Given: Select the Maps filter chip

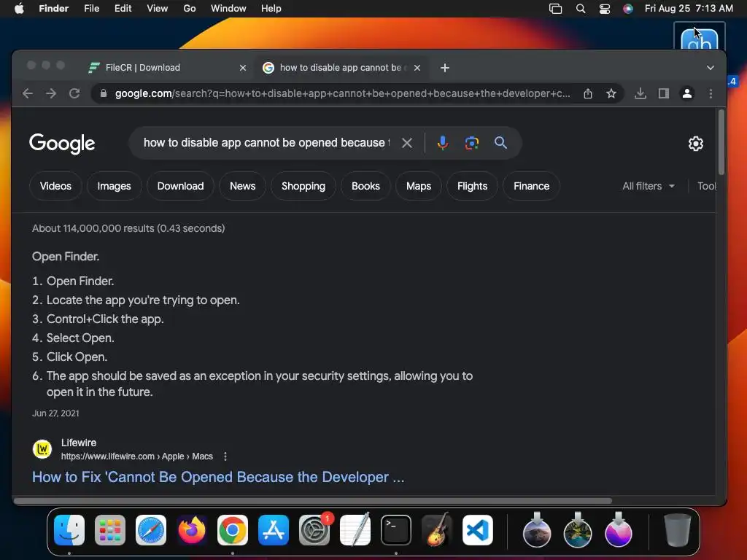Looking at the screenshot, I should point(419,186).
